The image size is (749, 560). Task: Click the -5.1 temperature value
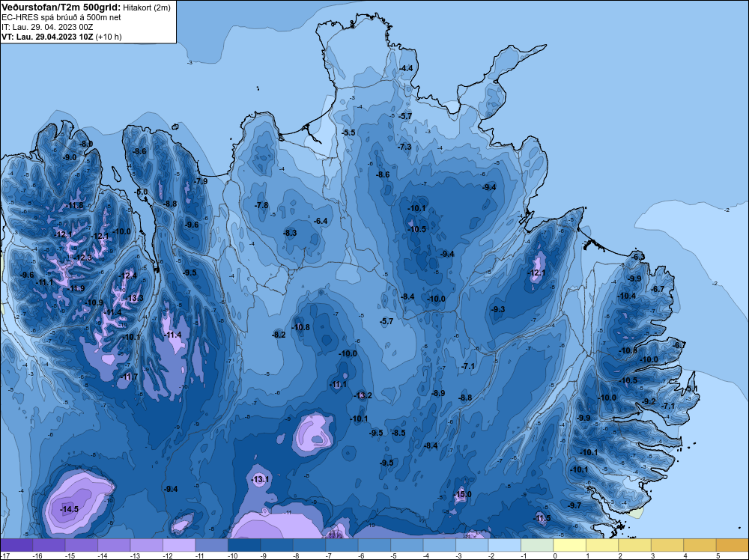pyautogui.click(x=691, y=389)
